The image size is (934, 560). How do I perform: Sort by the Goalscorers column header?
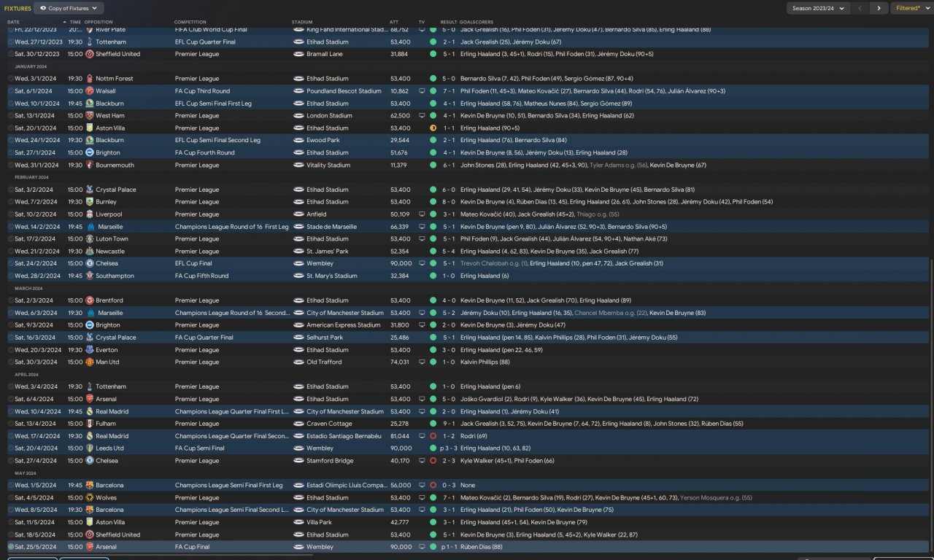click(x=475, y=22)
